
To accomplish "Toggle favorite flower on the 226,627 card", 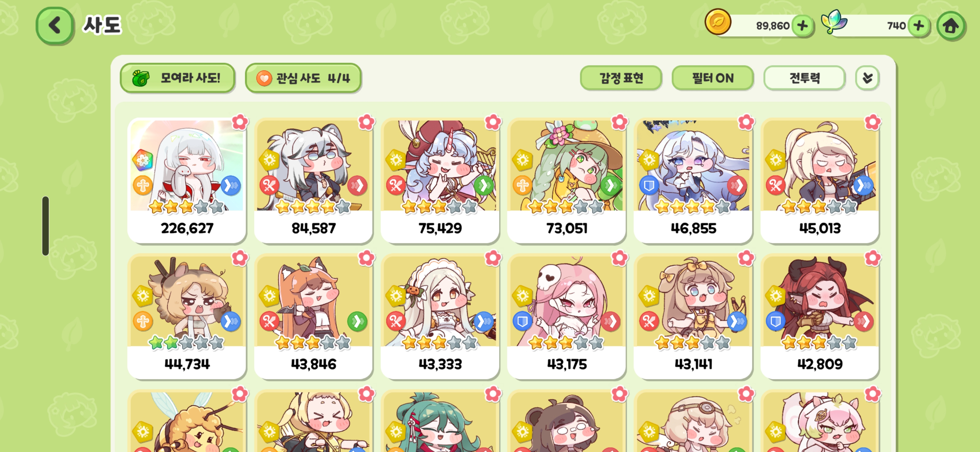I will pos(240,122).
